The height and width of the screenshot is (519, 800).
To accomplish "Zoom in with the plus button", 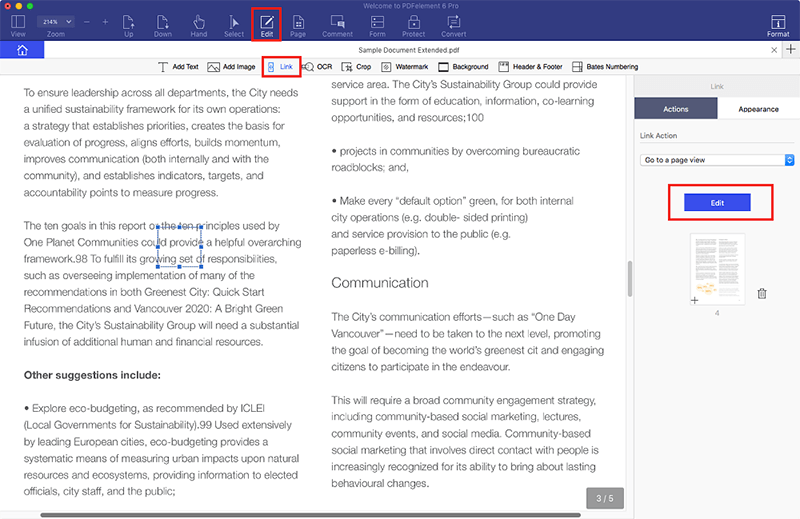I will [105, 22].
